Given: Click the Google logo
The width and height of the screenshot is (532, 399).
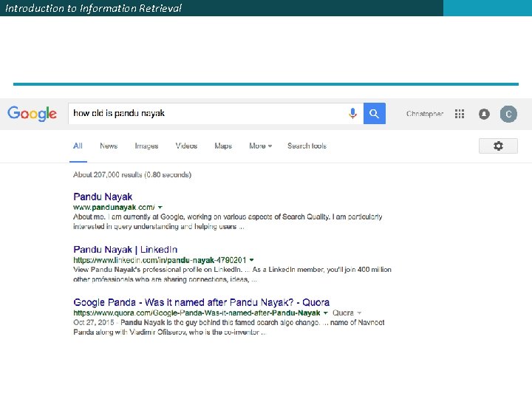Looking at the screenshot, I should coord(33,114).
